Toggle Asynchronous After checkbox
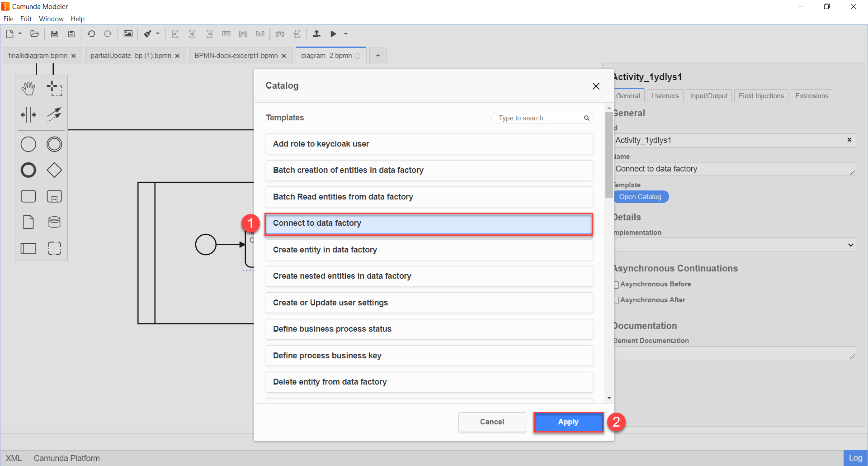The width and height of the screenshot is (868, 466). pos(616,300)
